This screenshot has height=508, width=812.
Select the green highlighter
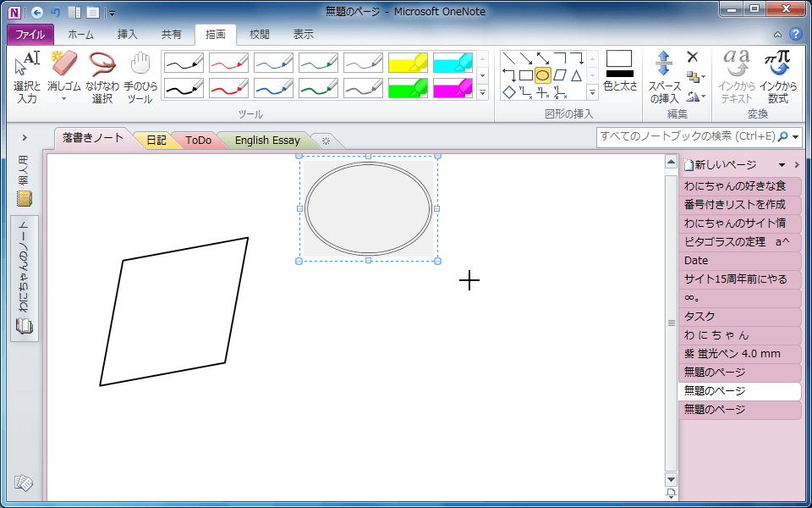click(408, 88)
